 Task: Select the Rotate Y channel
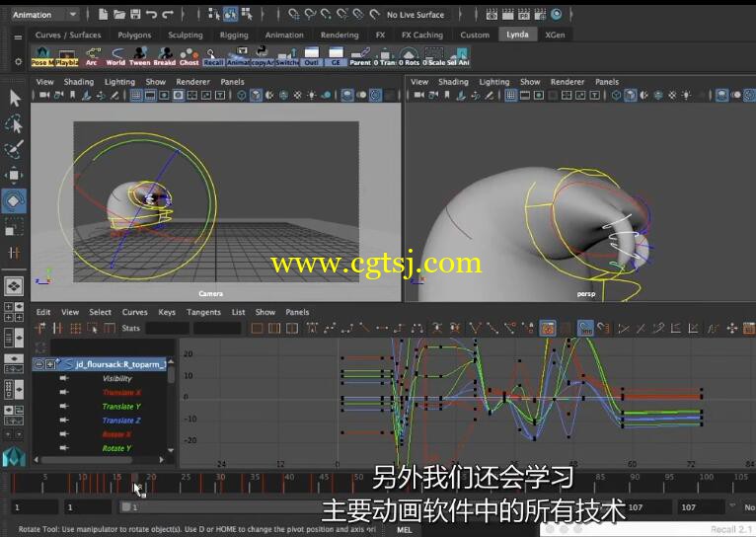[116, 448]
